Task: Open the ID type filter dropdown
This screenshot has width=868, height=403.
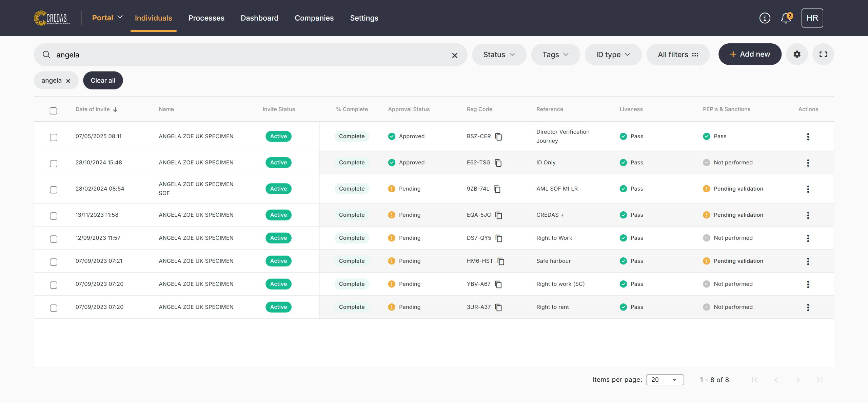Action: [x=613, y=55]
